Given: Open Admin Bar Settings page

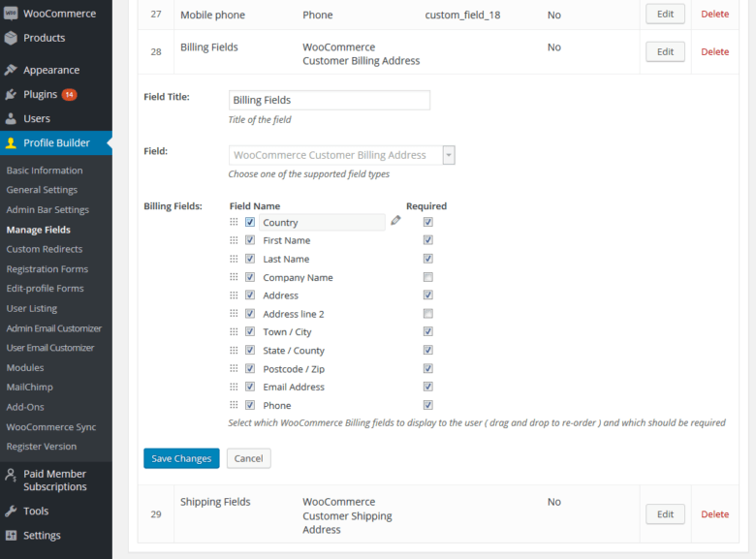Looking at the screenshot, I should (47, 209).
